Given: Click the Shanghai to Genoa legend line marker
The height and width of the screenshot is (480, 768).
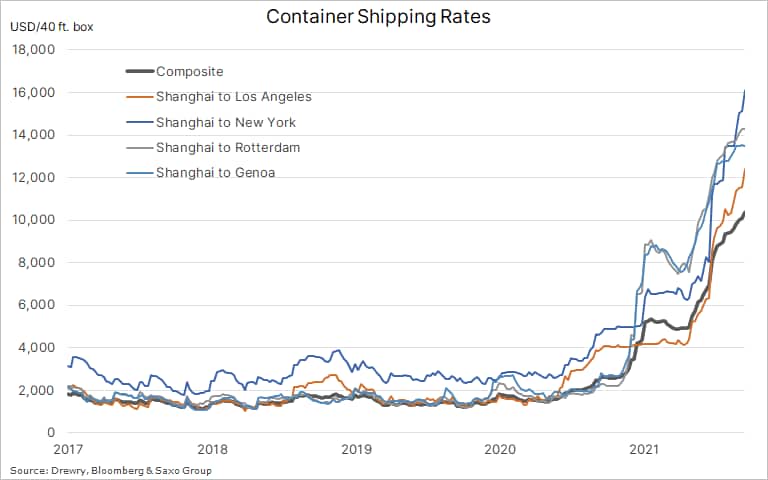Looking at the screenshot, I should pyautogui.click(x=138, y=174).
